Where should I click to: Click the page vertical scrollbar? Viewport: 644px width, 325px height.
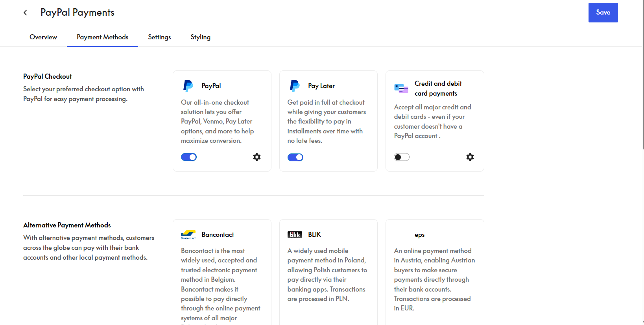643,79
